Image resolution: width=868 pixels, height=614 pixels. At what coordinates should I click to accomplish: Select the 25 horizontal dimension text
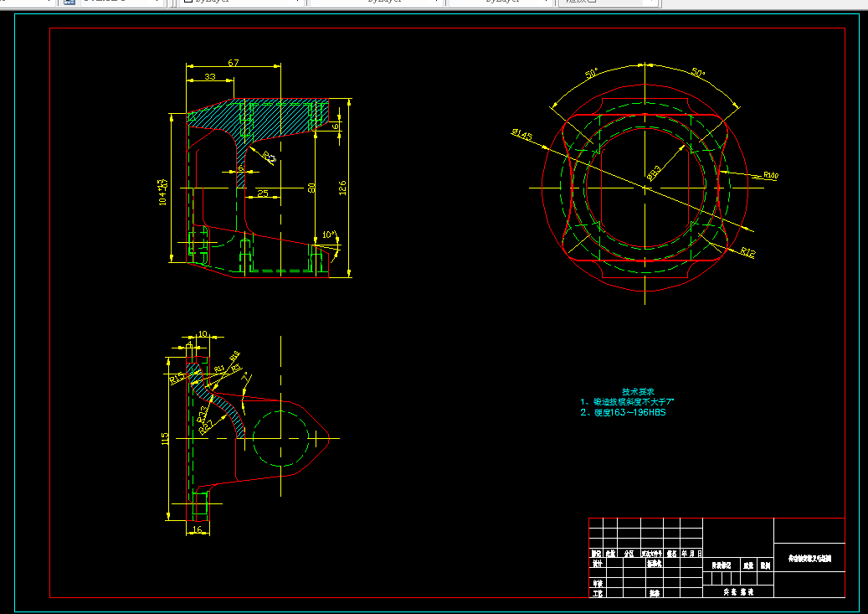pos(263,193)
